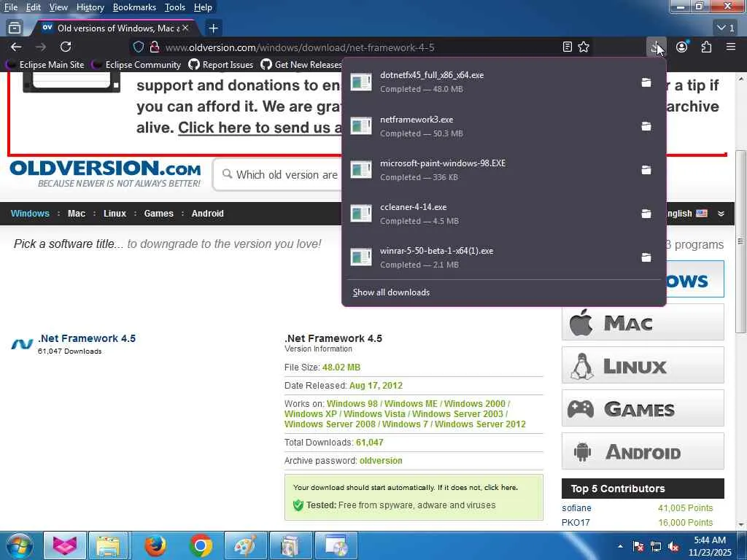Image resolution: width=747 pixels, height=560 pixels.
Task: Select Android in site navigation bar
Action: [x=207, y=214]
